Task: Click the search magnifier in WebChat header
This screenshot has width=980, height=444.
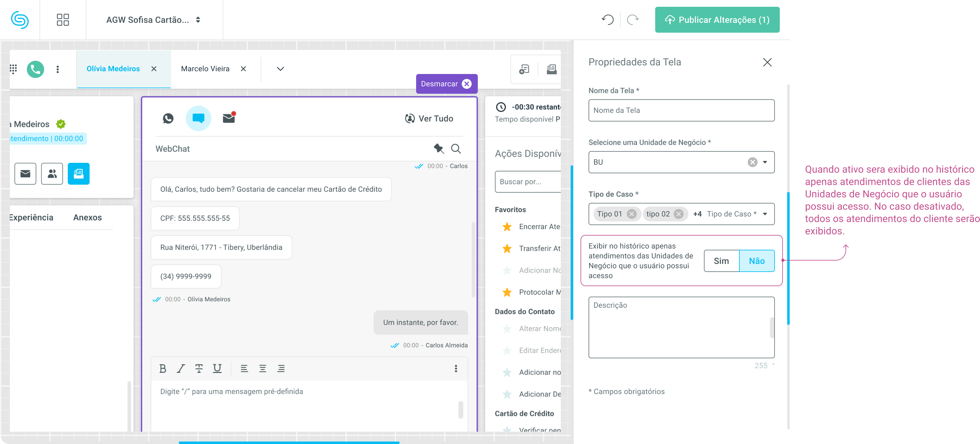Action: 456,148
